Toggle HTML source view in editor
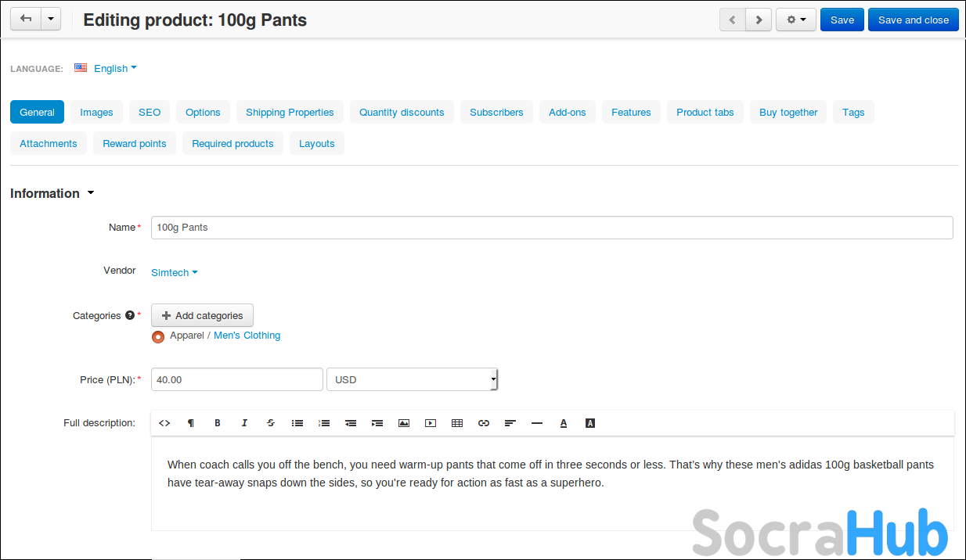Viewport: 966px width, 560px height. coord(164,423)
